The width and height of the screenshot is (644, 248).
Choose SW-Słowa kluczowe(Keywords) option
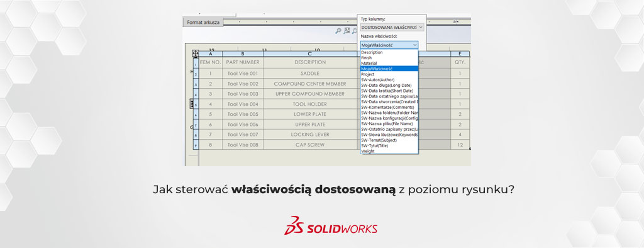389,135
